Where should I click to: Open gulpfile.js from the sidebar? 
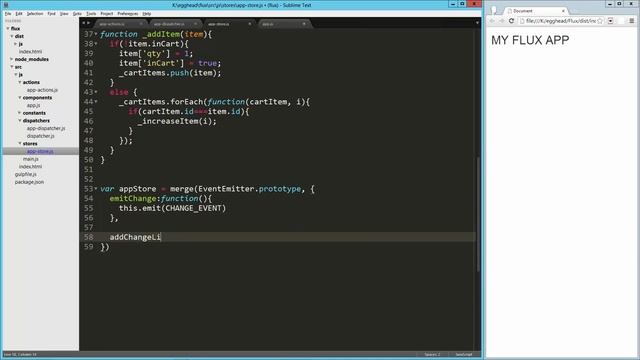pos(26,174)
